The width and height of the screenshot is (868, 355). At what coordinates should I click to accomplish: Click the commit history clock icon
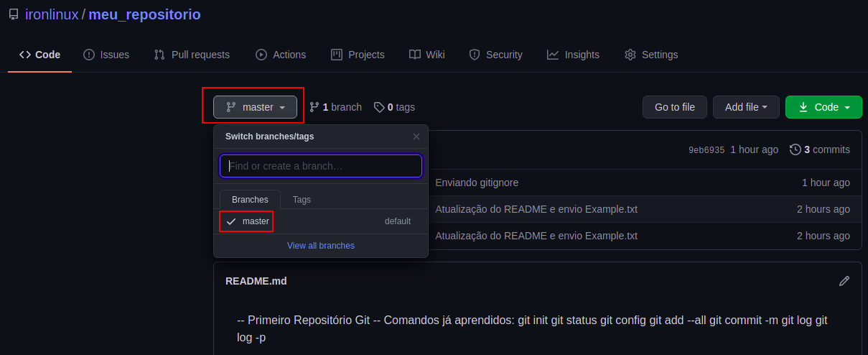point(795,149)
